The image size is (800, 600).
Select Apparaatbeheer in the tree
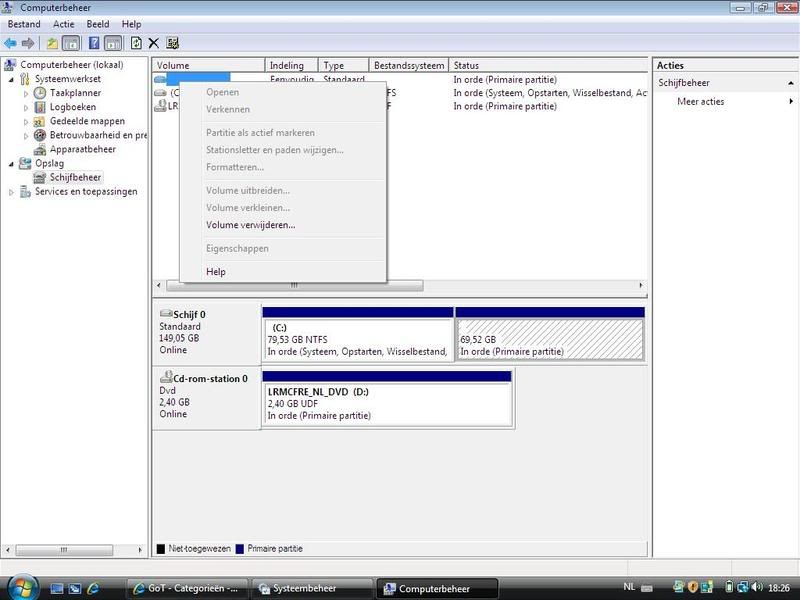(x=82, y=149)
